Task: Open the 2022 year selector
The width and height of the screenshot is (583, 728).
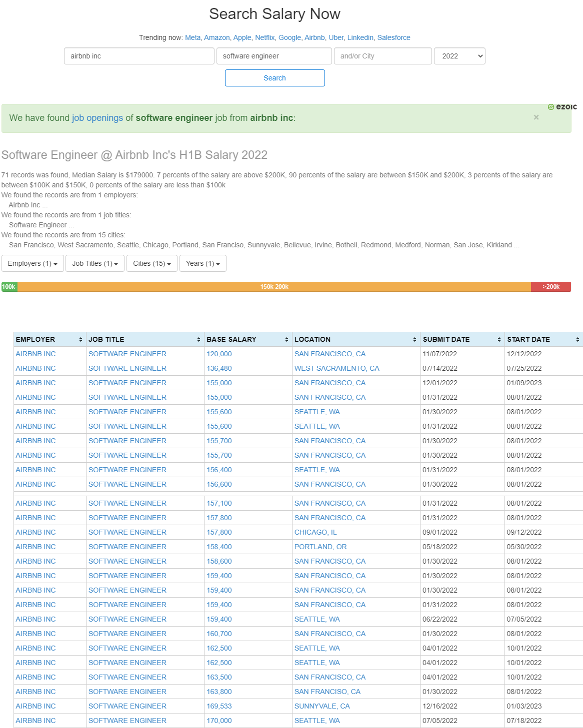Action: 460,56
